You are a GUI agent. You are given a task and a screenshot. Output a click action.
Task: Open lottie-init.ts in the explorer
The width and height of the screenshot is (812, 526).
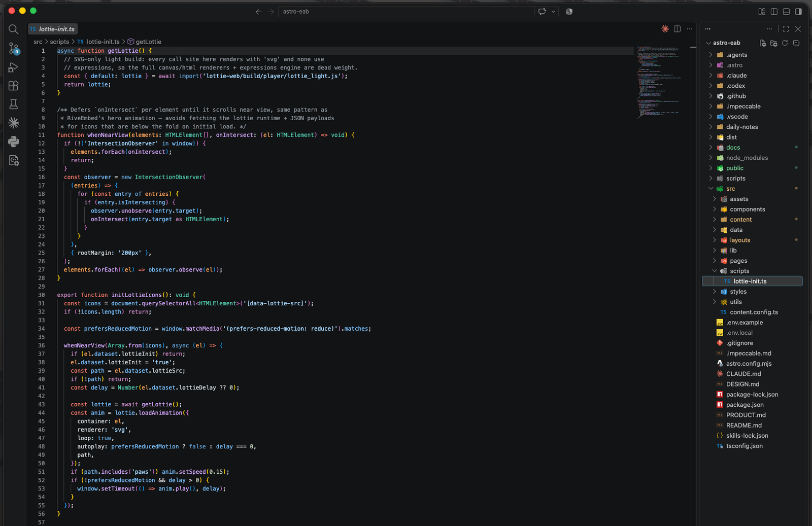coord(752,281)
